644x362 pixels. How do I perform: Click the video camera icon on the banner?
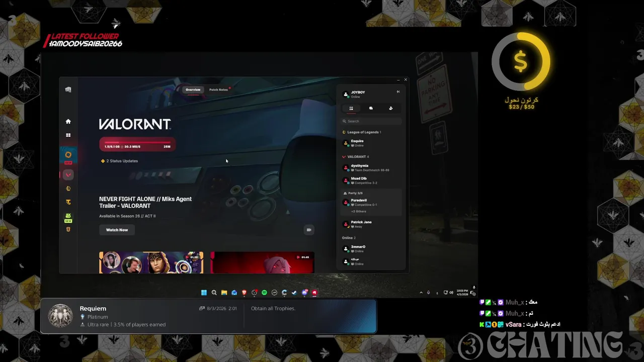tap(309, 230)
